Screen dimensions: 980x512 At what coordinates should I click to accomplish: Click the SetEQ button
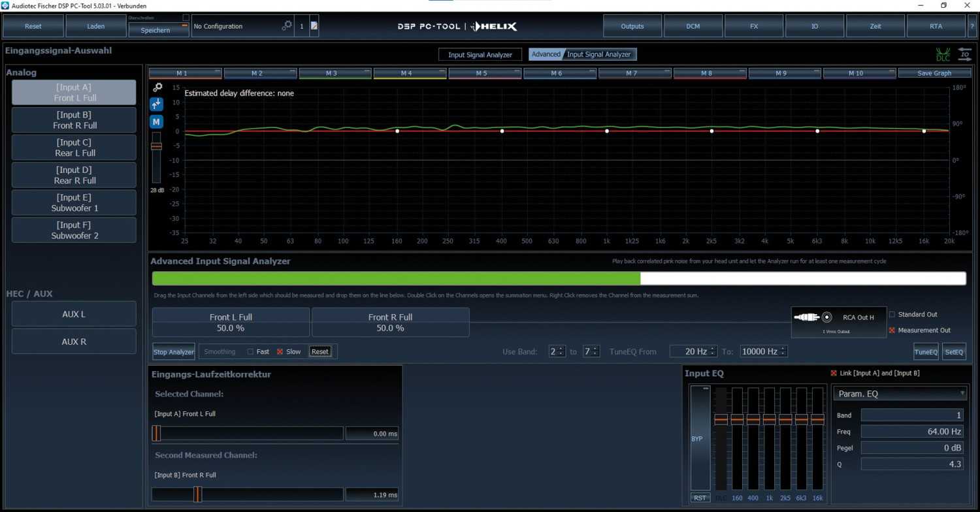954,352
